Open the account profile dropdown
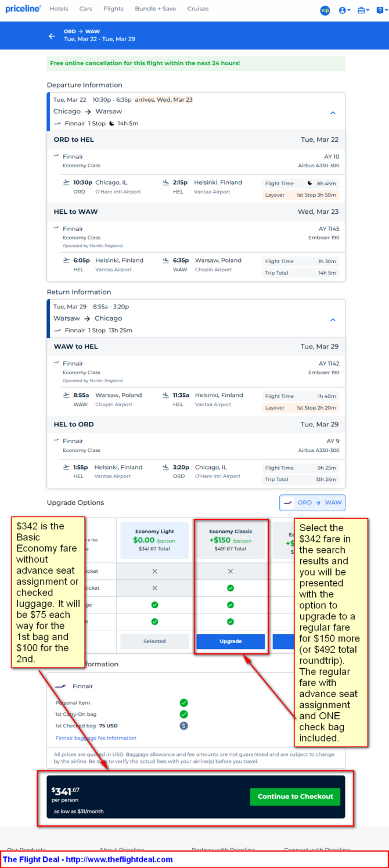The image size is (389, 868). tap(344, 10)
